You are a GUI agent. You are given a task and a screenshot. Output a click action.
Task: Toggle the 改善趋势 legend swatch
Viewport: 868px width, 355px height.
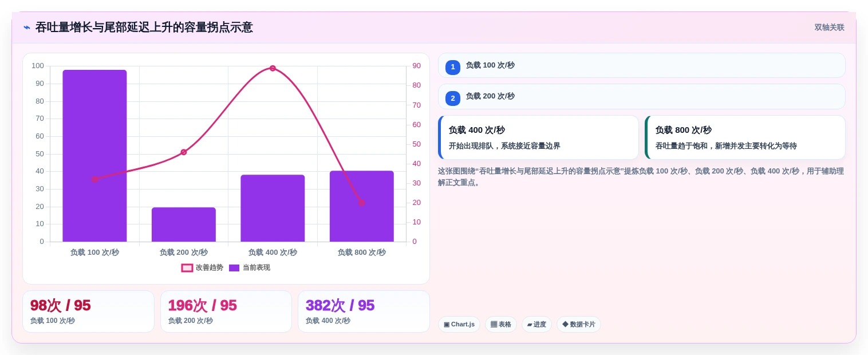(187, 268)
